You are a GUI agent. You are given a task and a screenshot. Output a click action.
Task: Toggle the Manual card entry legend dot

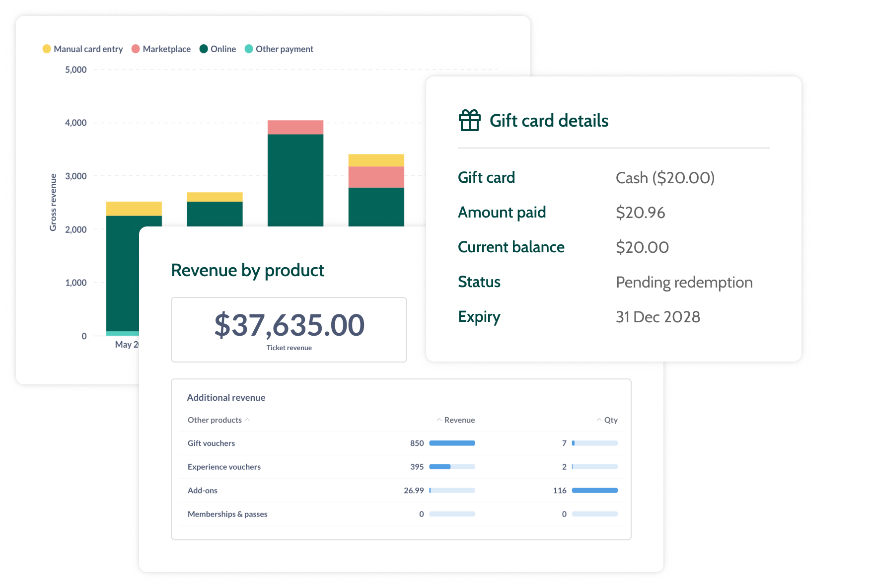47,49
